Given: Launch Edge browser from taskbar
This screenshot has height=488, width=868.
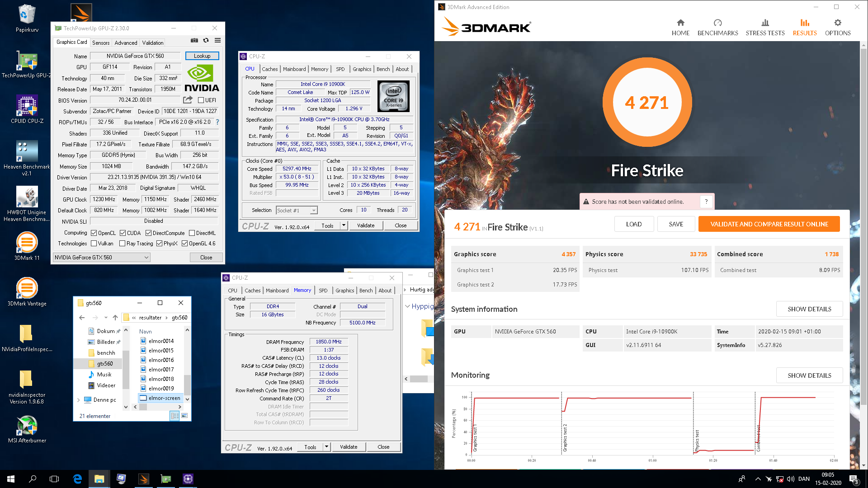Looking at the screenshot, I should (77, 479).
